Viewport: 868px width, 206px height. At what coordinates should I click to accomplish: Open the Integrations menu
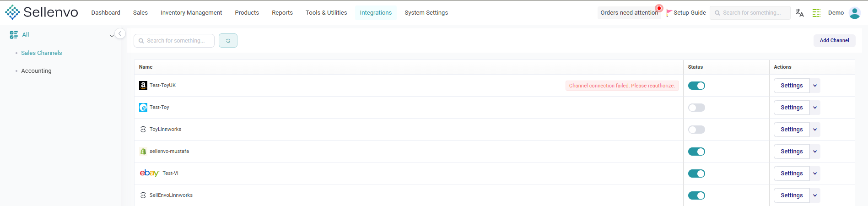click(376, 13)
